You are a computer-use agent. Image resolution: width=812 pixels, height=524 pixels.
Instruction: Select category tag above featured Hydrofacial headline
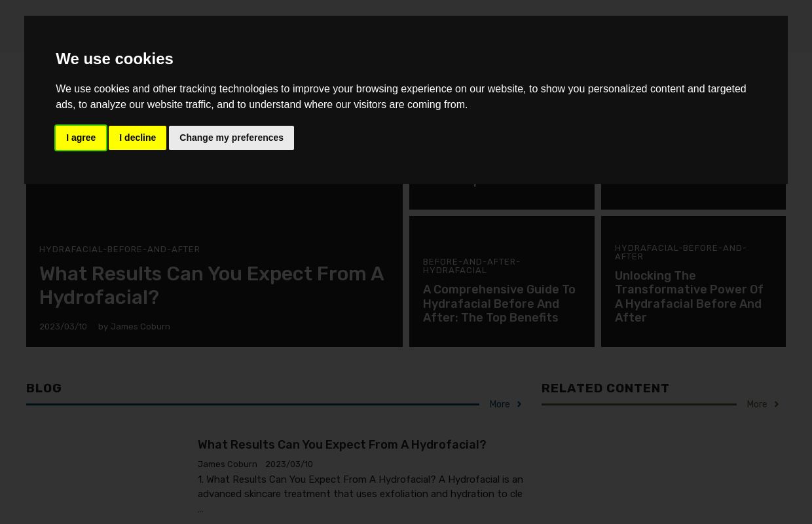tap(119, 250)
